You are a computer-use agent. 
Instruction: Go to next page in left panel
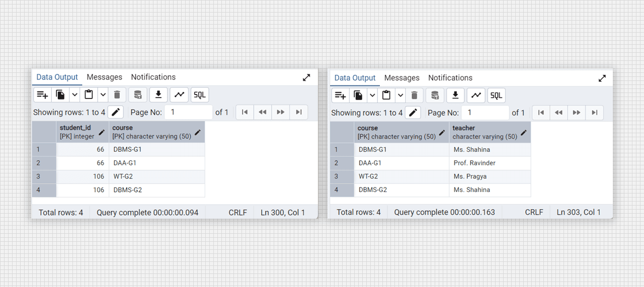(281, 112)
